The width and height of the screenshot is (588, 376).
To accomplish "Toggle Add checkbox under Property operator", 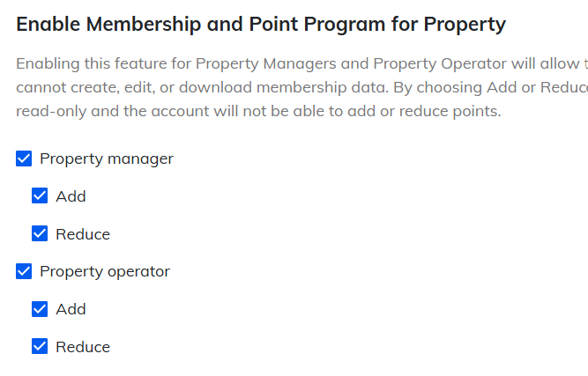I will point(40,309).
